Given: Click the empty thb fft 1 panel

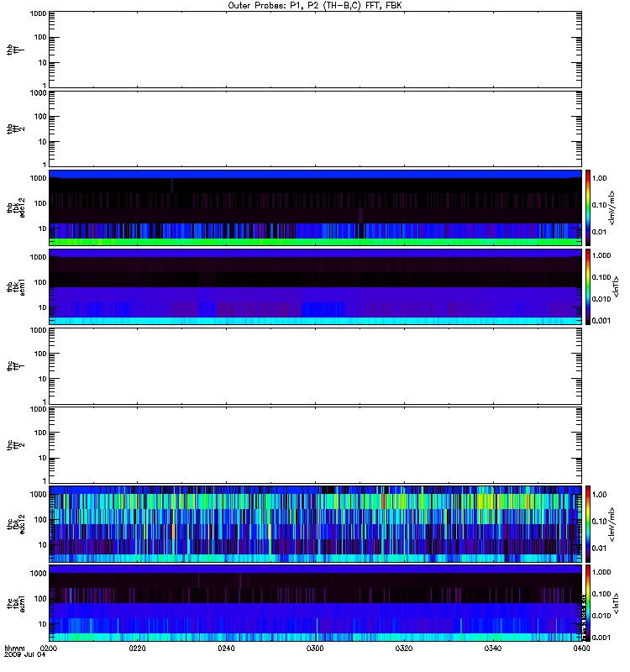Looking at the screenshot, I should [315, 50].
